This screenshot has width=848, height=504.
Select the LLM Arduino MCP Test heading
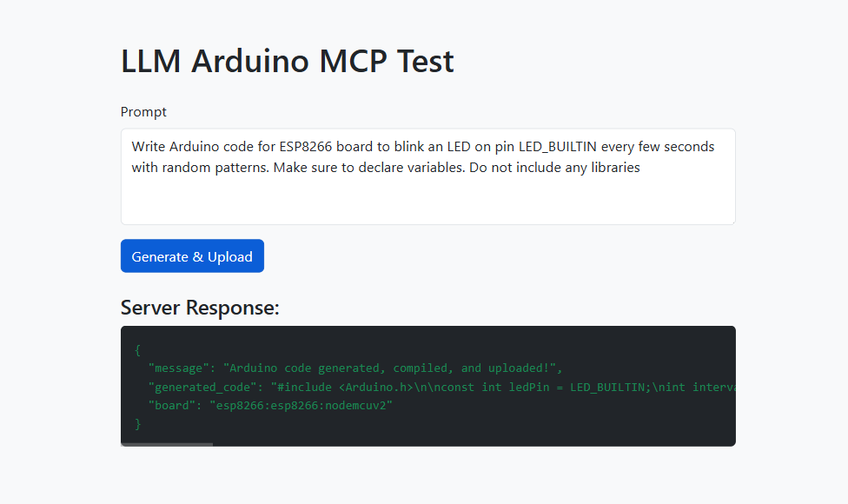288,61
